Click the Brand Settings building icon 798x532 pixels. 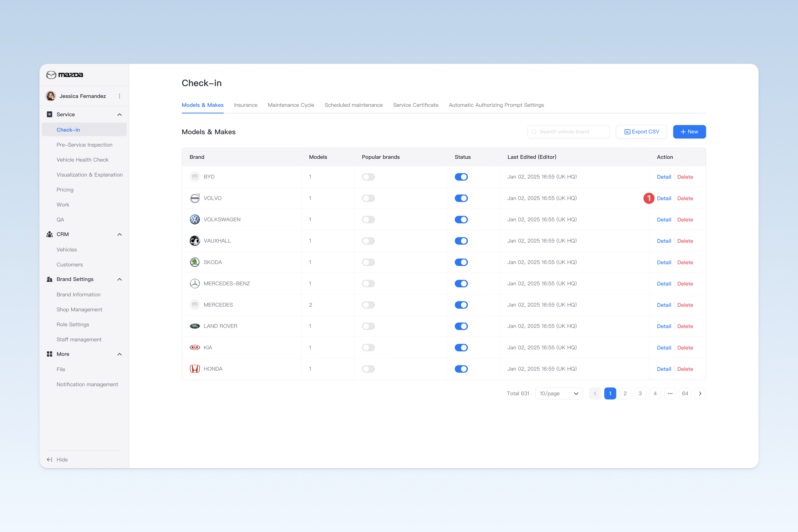pos(49,279)
